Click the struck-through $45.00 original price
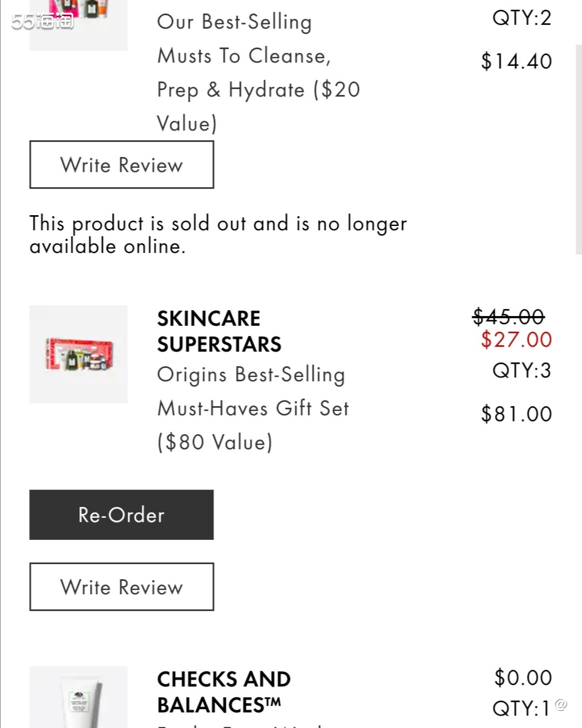 [509, 317]
